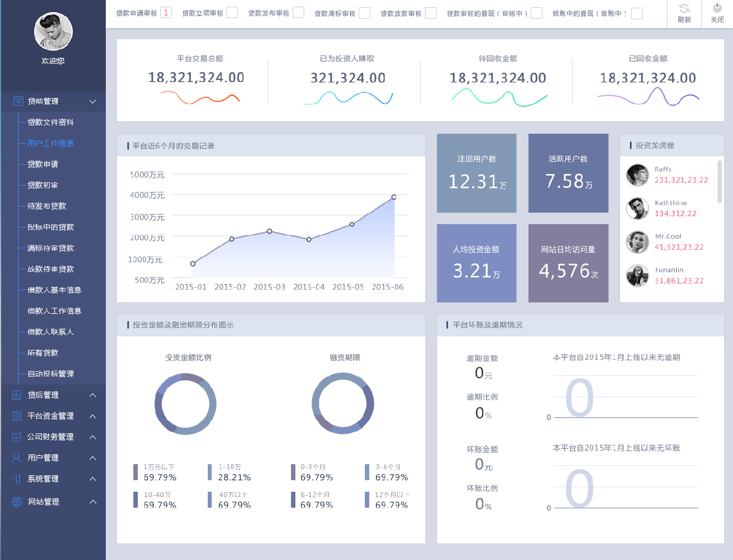Click the 人均投资金额 3.21万 card
Screen dimensions: 733x560
(x=477, y=263)
